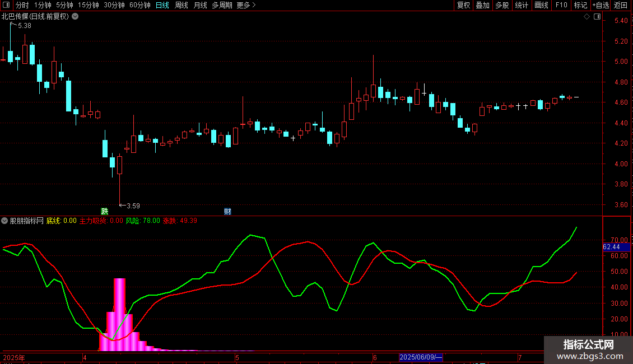Click the 5.38 high price label
The width and height of the screenshot is (633, 364).
click(x=24, y=25)
